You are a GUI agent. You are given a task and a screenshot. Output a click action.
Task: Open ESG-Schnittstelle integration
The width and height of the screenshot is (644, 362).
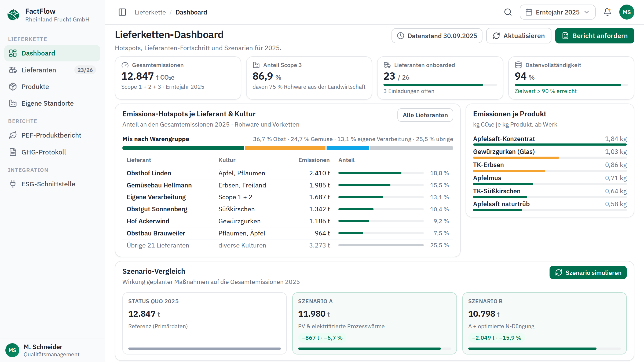(52, 184)
